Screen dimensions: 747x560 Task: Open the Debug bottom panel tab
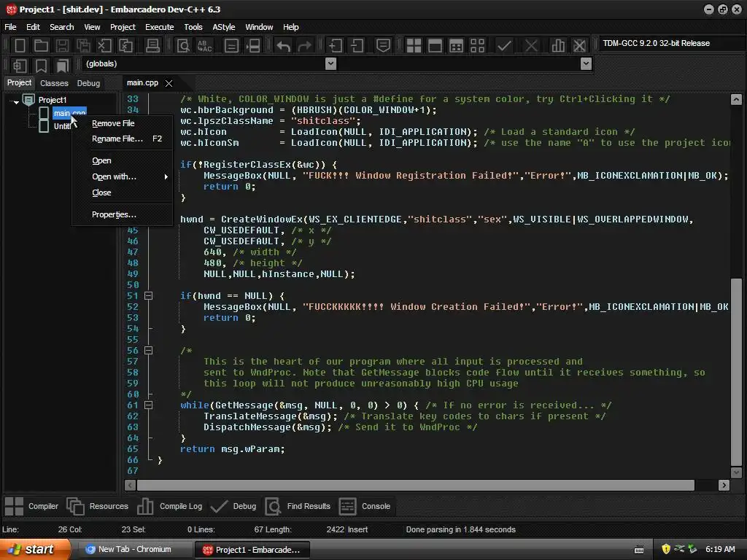(x=233, y=506)
